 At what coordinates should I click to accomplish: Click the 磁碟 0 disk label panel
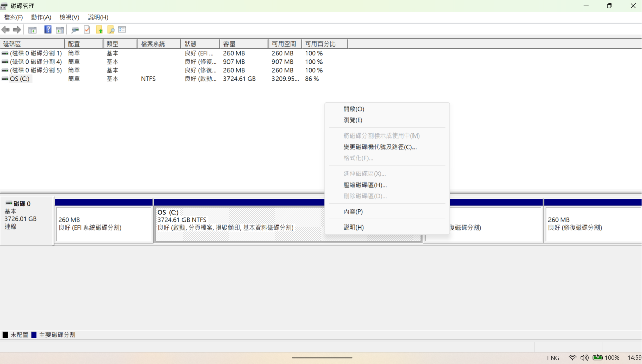click(27, 220)
